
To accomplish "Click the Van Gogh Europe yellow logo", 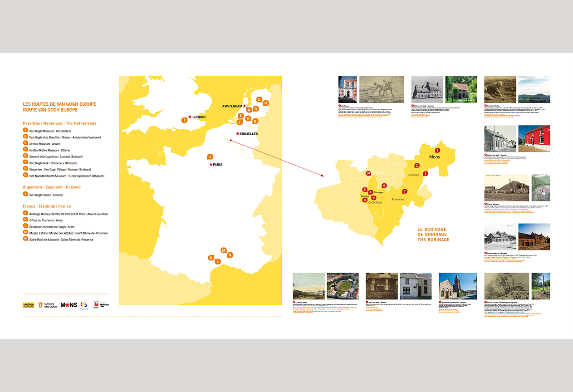I will [x=29, y=305].
